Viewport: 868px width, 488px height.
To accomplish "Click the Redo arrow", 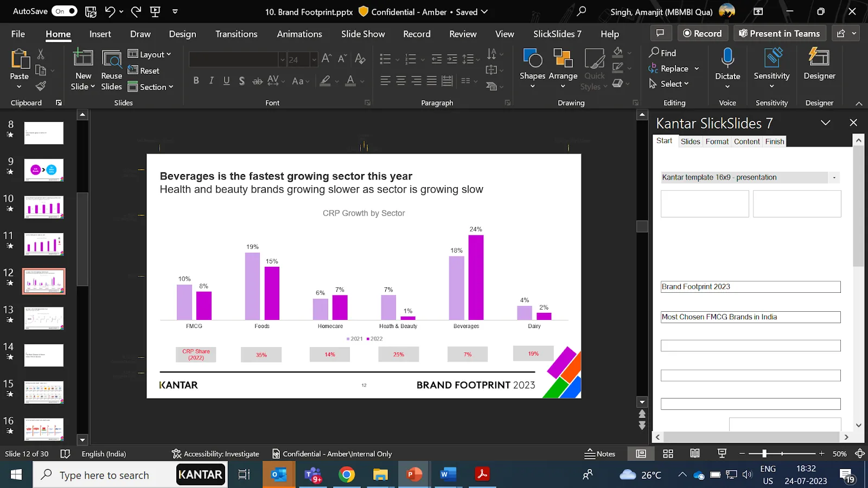I will coord(136,11).
